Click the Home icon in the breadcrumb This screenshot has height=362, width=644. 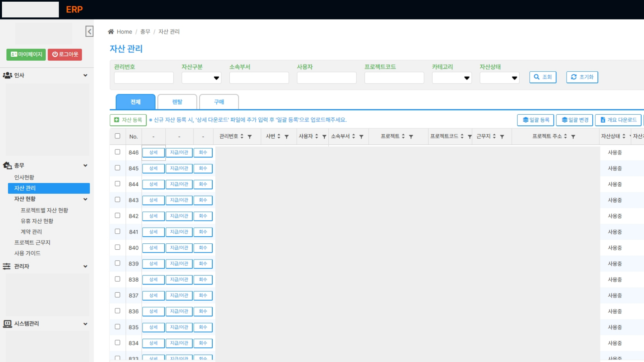click(x=111, y=32)
